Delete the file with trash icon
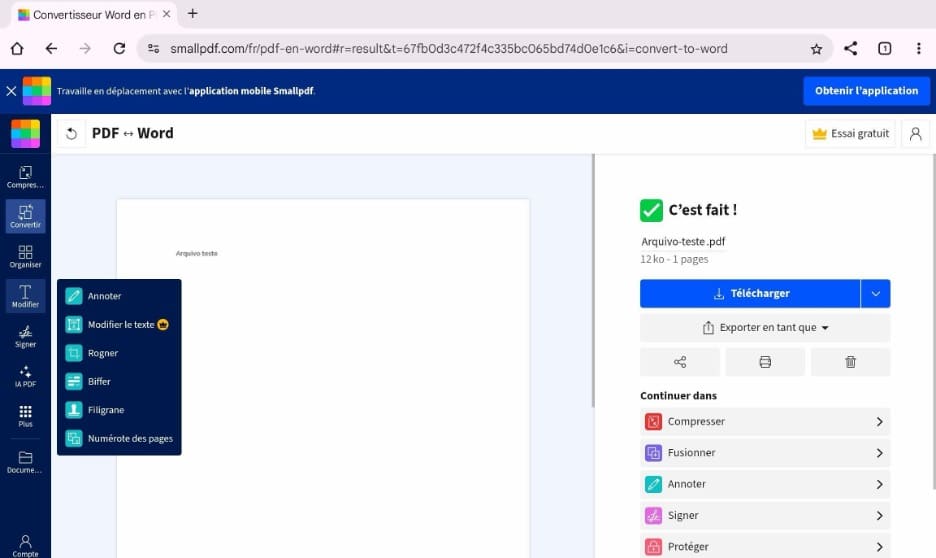936x558 pixels. 850,362
